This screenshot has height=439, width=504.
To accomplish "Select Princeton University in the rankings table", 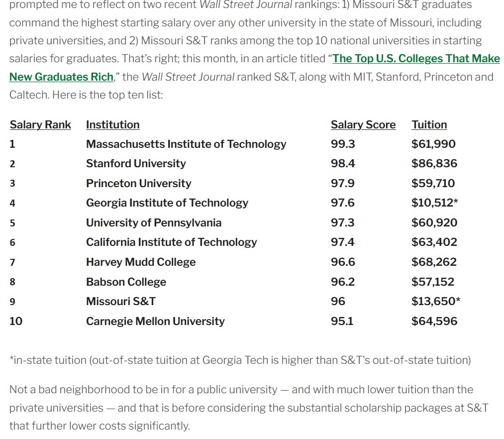I will (138, 184).
